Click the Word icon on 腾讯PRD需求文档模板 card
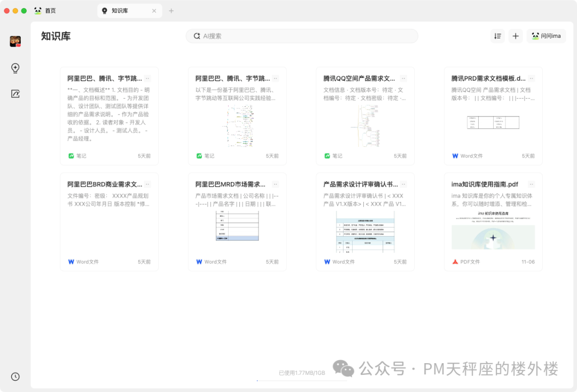This screenshot has height=392, width=577. pos(455,156)
